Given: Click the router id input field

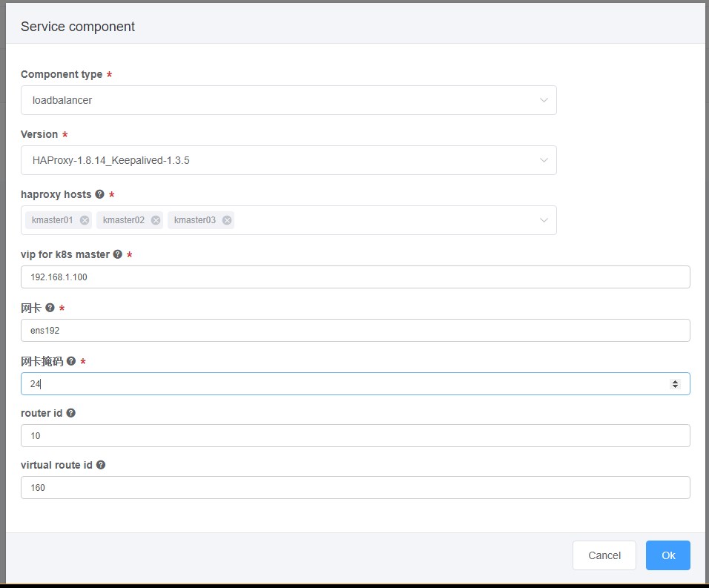Looking at the screenshot, I should coord(355,436).
